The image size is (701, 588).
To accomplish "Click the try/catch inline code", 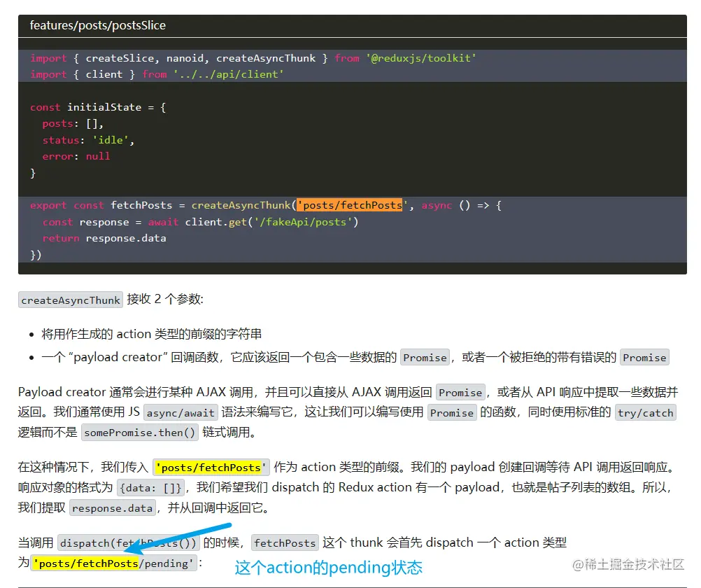I will coord(646,412).
